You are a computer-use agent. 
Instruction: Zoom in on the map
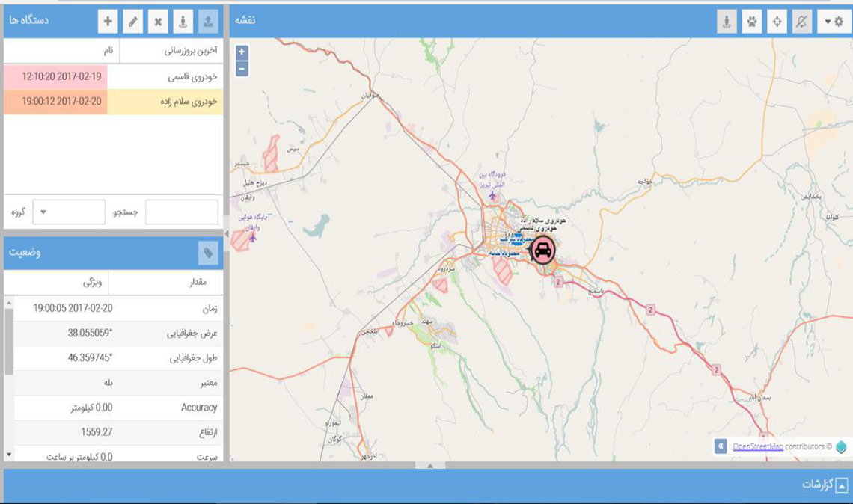tap(242, 52)
